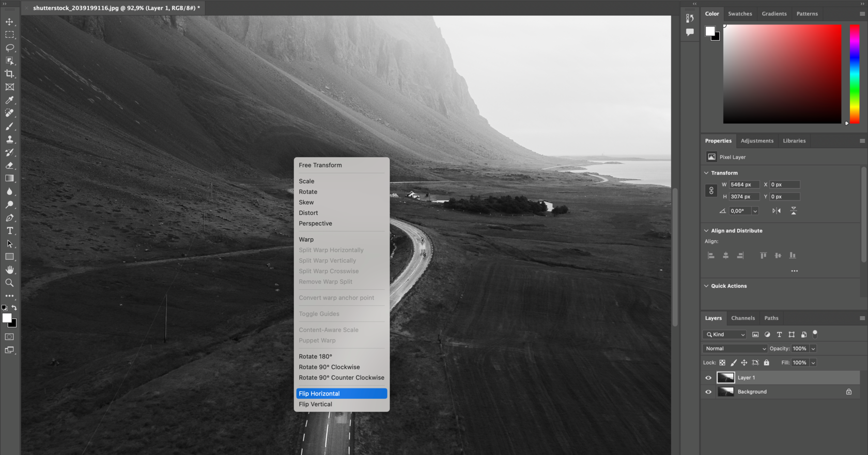Reset to default foreground and background colors
This screenshot has width=868, height=455.
5,308
